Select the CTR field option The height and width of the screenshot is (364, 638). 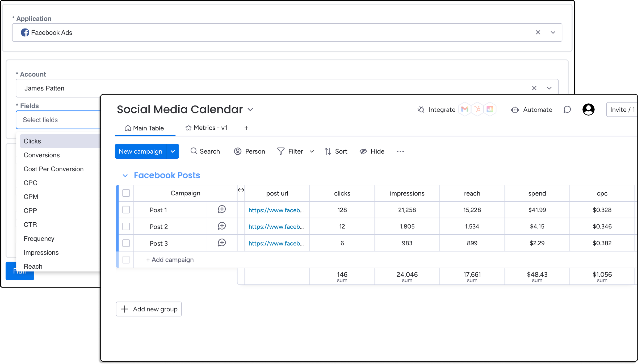click(30, 225)
